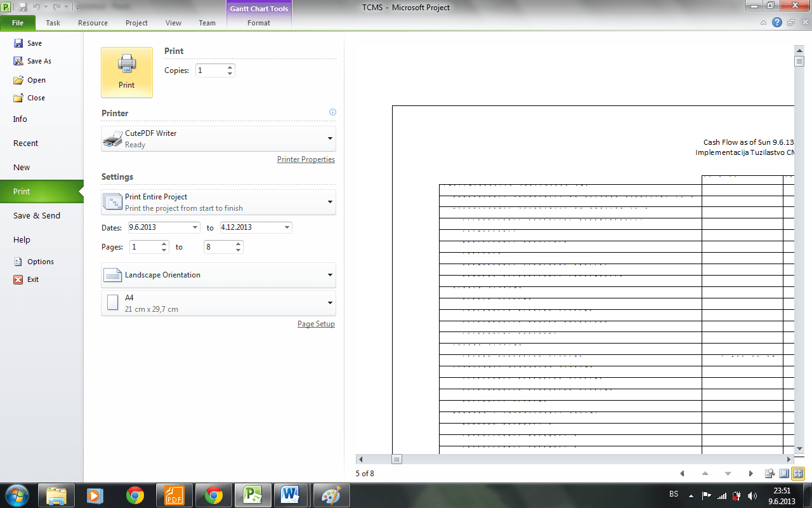812x508 pixels.
Task: Go to next preview page right arrow
Action: pyautogui.click(x=751, y=474)
